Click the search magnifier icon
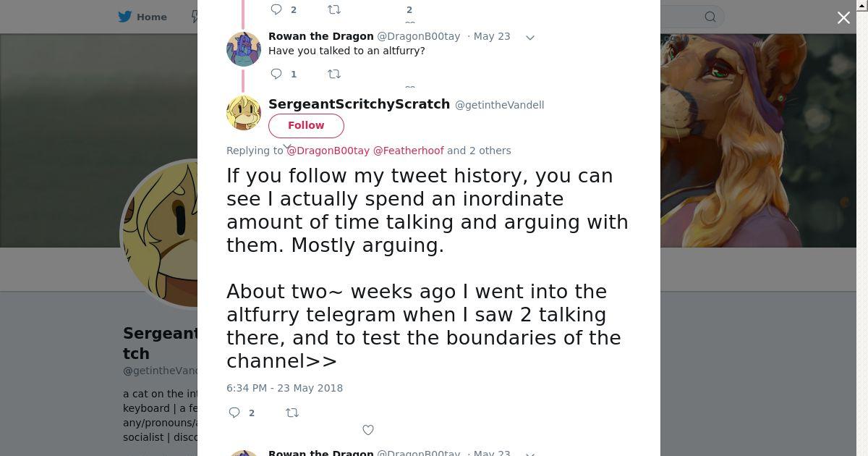The height and width of the screenshot is (456, 868). (x=710, y=17)
